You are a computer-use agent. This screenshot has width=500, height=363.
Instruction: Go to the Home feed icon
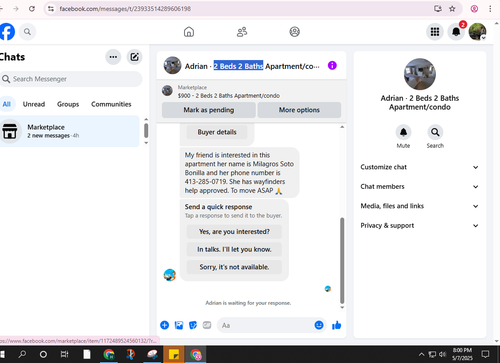pyautogui.click(x=189, y=32)
